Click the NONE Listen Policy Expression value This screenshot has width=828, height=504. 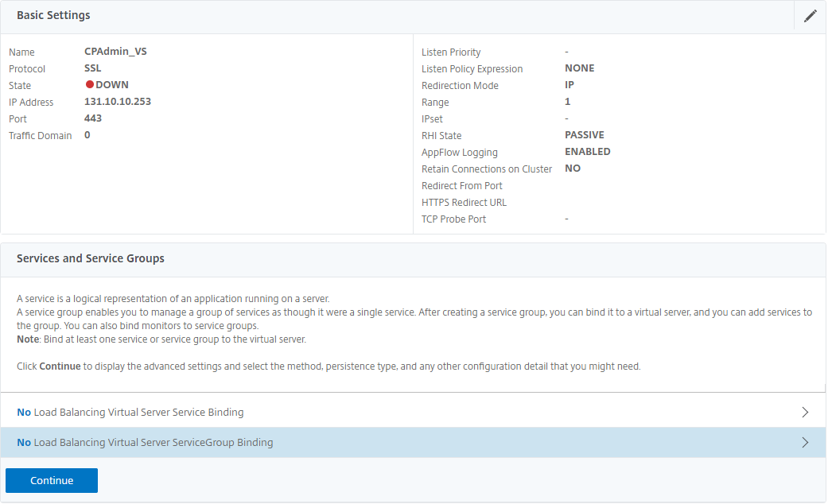pyautogui.click(x=579, y=68)
